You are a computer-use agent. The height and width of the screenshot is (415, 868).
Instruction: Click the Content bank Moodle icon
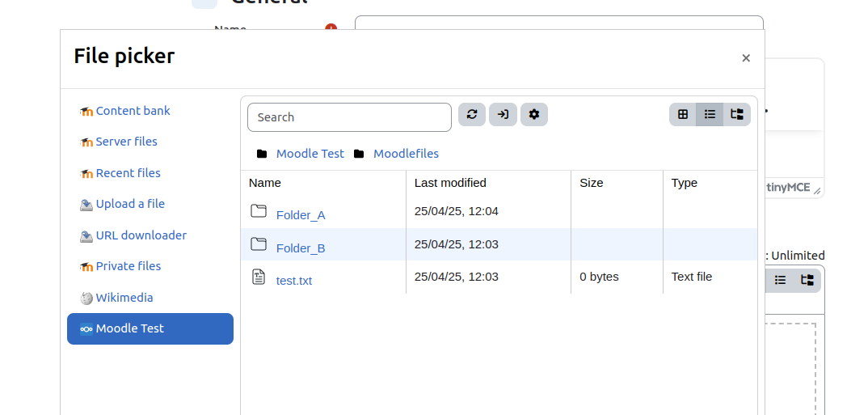tap(86, 112)
